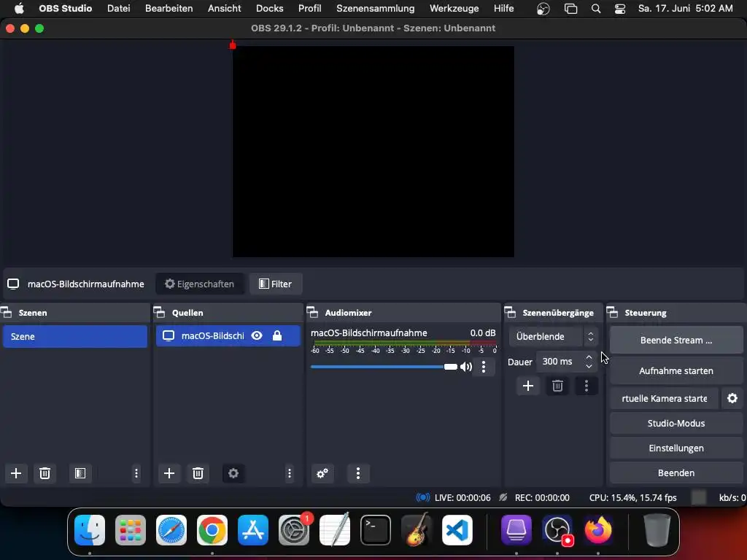Open Terminal from the Dock

coord(376,530)
